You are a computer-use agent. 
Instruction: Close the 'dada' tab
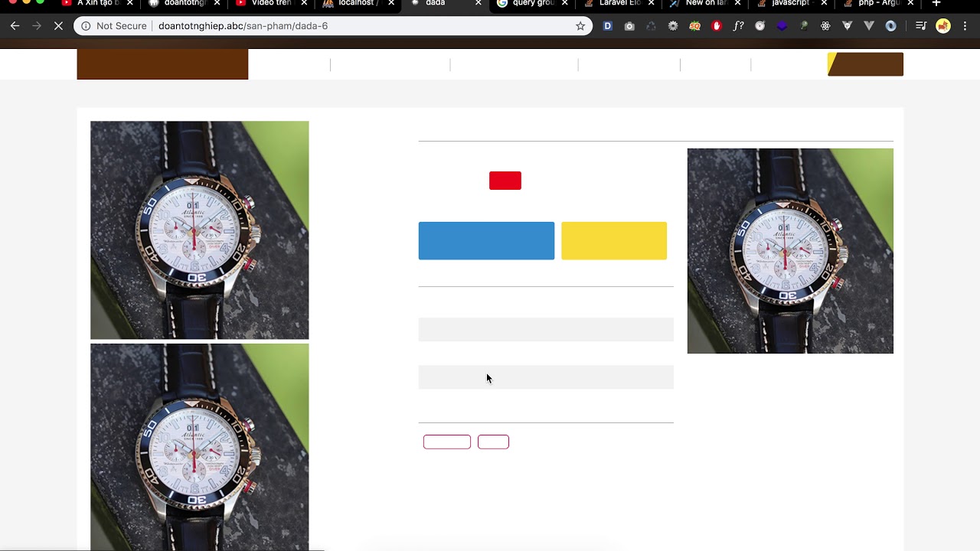(479, 4)
